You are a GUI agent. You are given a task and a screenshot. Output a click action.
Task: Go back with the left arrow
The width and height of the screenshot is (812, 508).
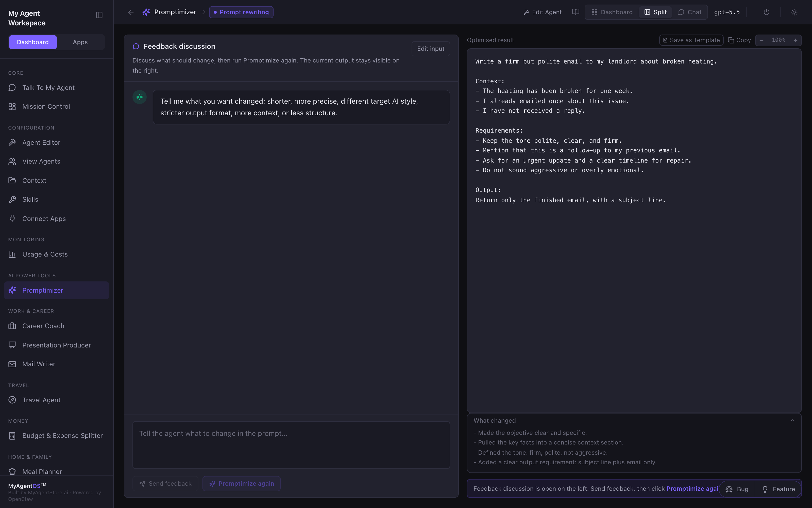pos(131,12)
